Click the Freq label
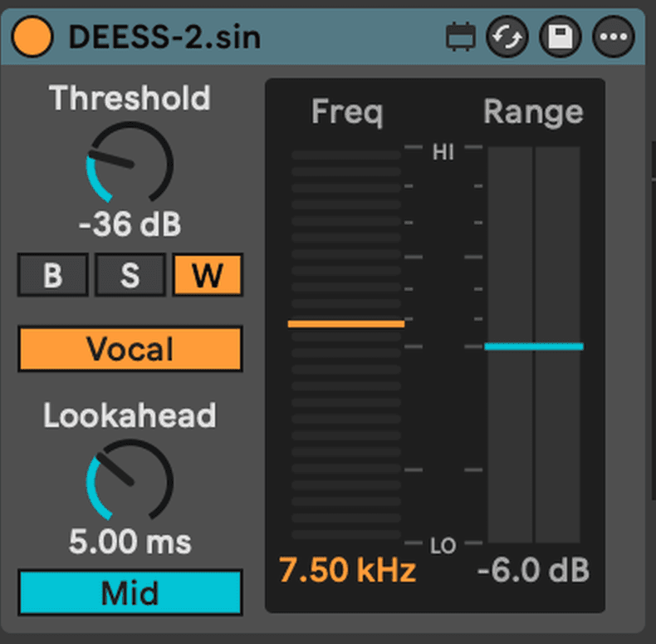 (x=347, y=112)
